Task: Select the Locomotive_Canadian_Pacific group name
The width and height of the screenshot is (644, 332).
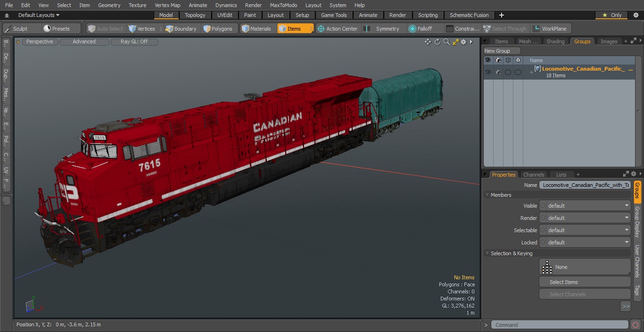Action: [587, 69]
